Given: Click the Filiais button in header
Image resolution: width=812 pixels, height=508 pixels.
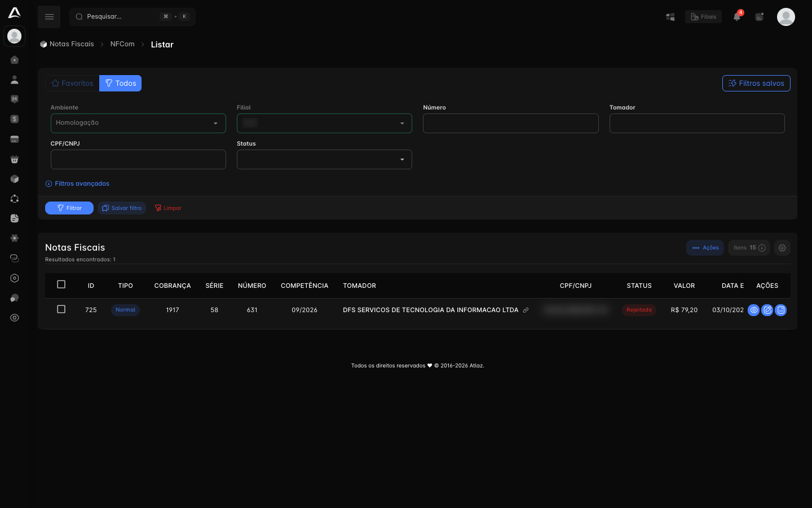Looking at the screenshot, I should coord(703,17).
